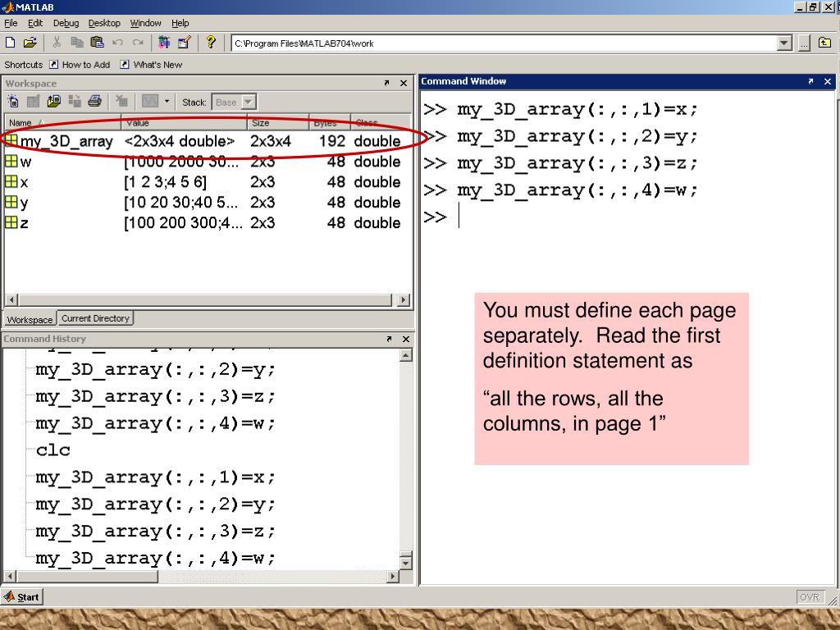Sort Workspace by the Size column
This screenshot has width=840, height=630.
point(278,123)
